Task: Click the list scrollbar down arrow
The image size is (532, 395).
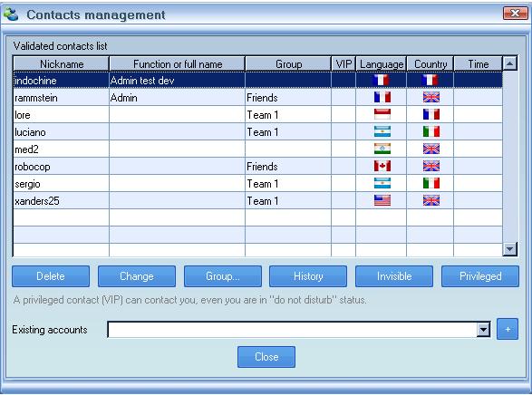Action: coord(509,249)
